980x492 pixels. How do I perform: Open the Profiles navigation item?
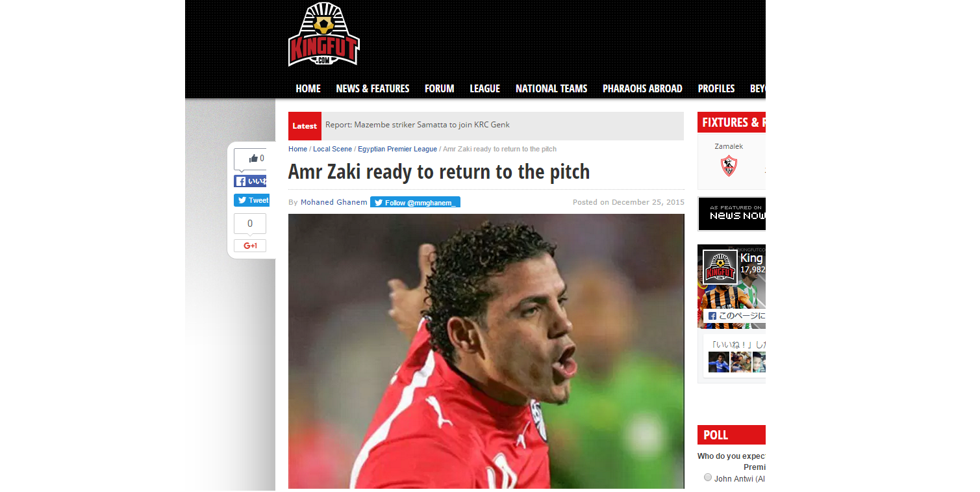tap(716, 88)
